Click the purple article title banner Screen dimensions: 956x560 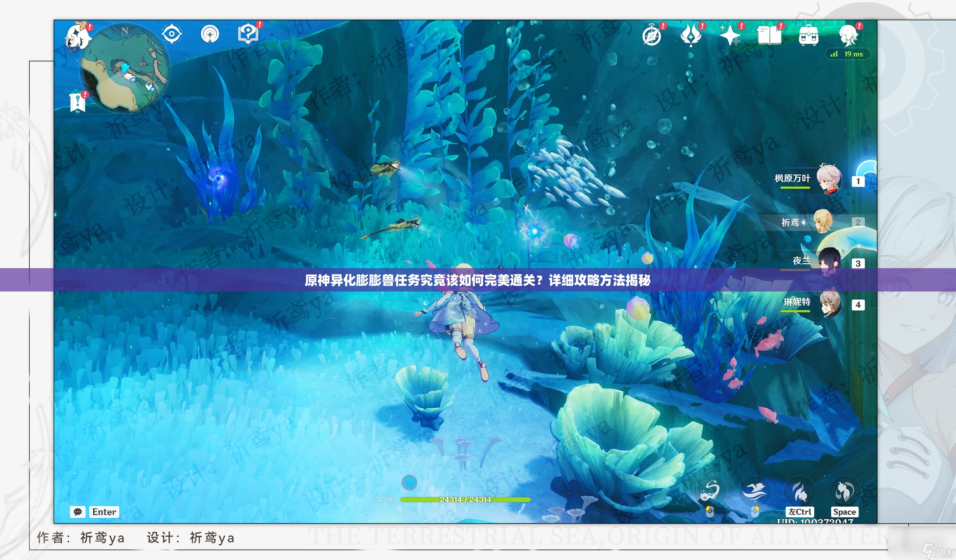coord(477,280)
